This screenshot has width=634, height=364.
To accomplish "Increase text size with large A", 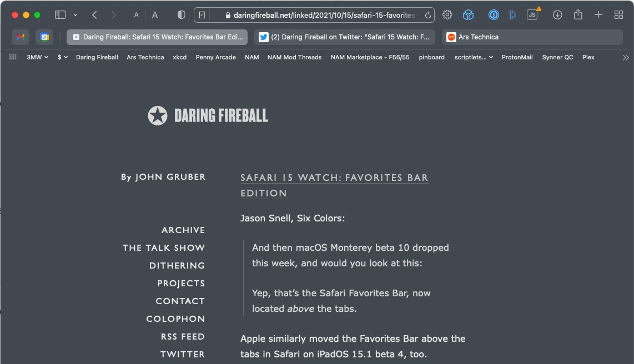I will (155, 15).
